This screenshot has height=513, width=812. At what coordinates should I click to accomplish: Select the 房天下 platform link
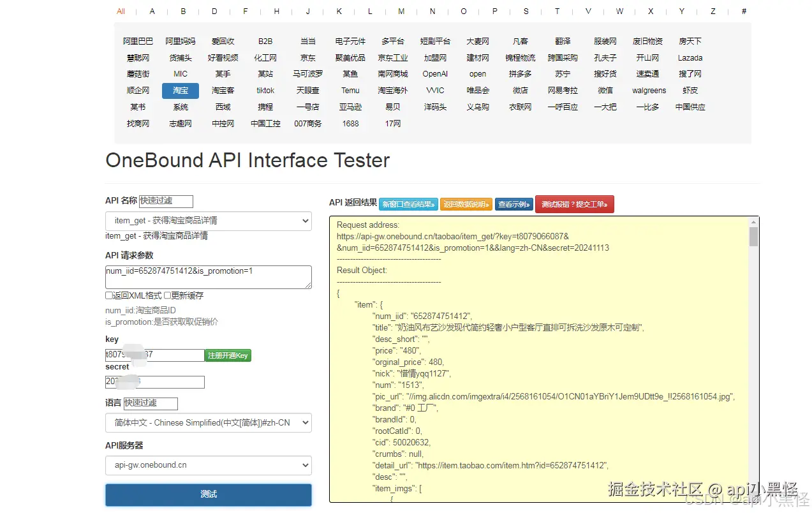pyautogui.click(x=690, y=41)
